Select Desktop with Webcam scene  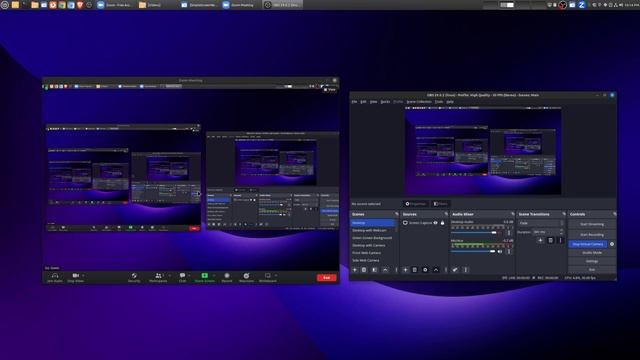(373, 231)
